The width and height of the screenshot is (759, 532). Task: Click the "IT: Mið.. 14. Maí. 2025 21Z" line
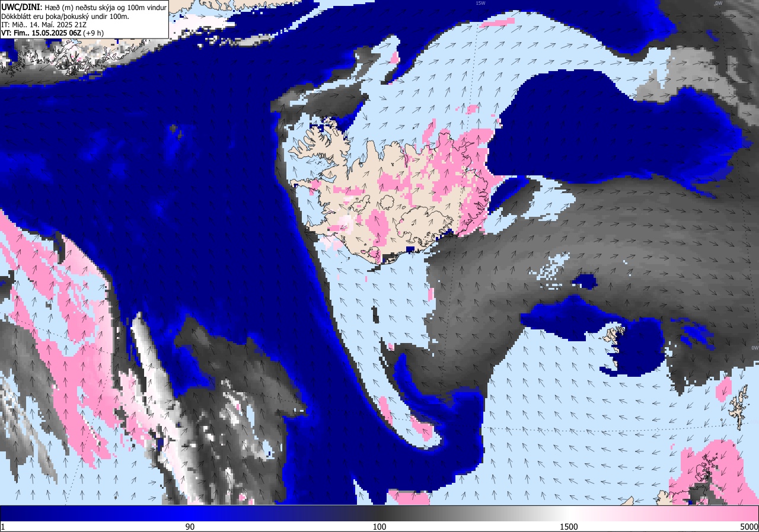pos(44,24)
